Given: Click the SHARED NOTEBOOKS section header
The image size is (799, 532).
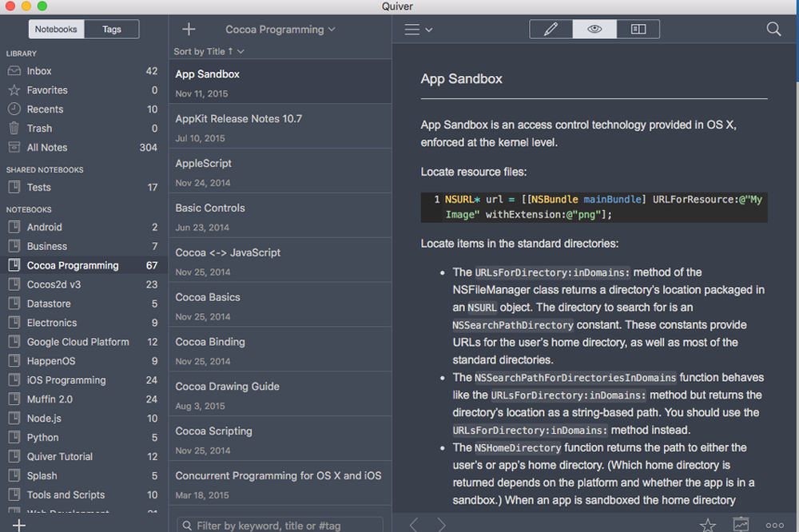Looking at the screenshot, I should [x=45, y=169].
